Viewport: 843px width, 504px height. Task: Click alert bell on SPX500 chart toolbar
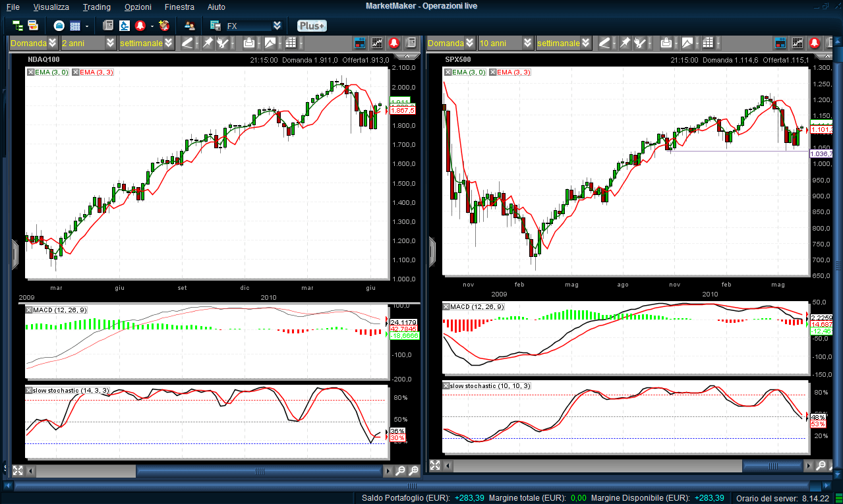[x=815, y=43]
